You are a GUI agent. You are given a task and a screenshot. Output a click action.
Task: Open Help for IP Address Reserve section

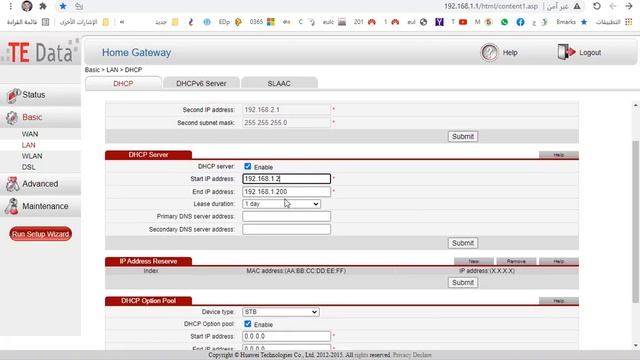coord(558,261)
